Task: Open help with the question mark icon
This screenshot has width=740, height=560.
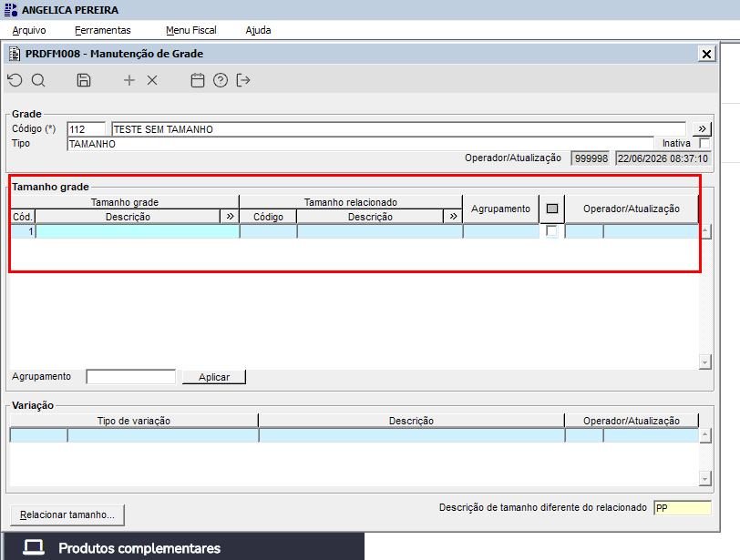Action: tap(221, 80)
